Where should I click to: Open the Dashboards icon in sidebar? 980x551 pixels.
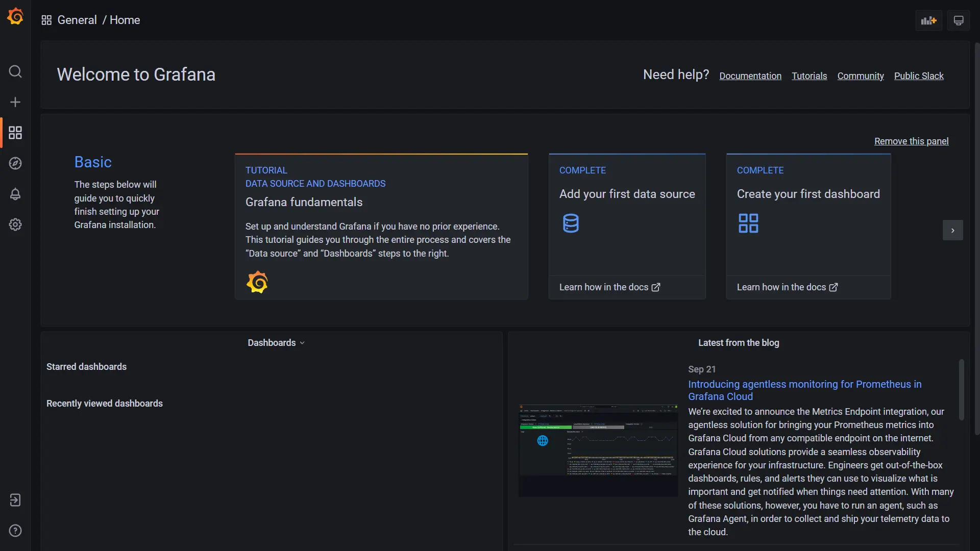(15, 133)
